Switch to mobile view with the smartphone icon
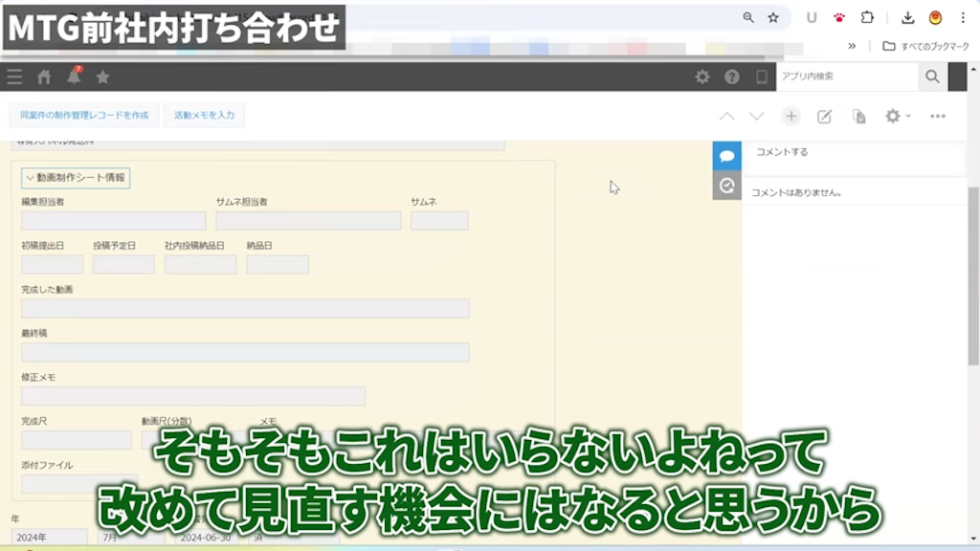980x551 pixels. 761,77
